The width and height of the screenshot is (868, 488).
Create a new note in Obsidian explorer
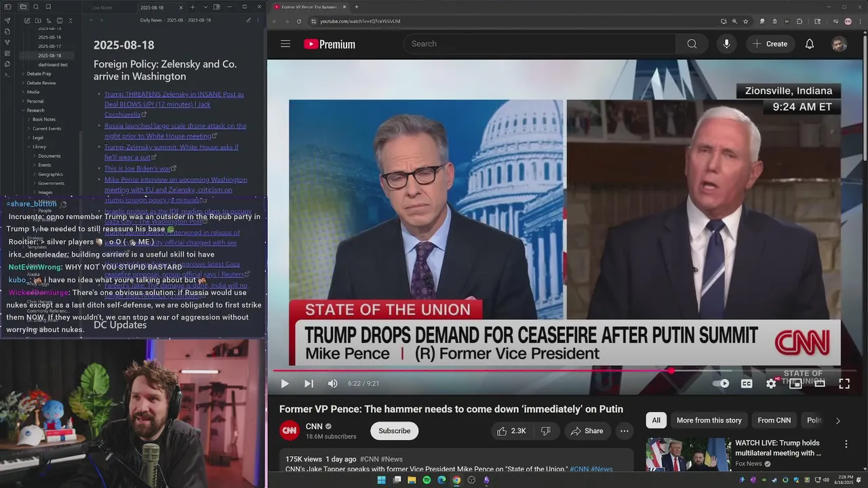[27, 20]
